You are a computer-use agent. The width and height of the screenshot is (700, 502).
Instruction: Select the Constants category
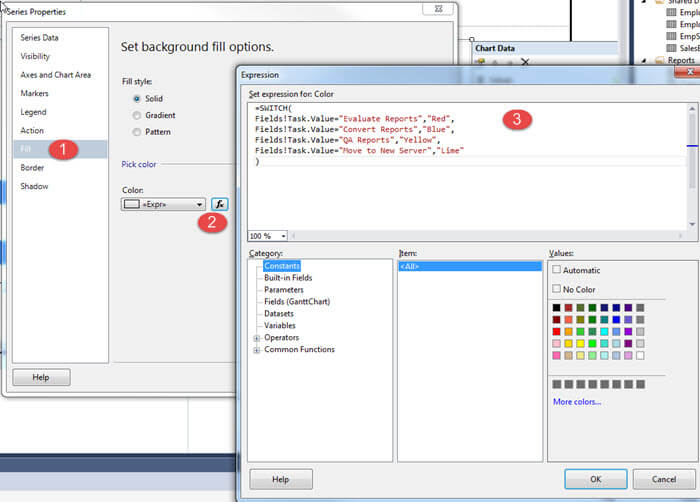[x=282, y=266]
